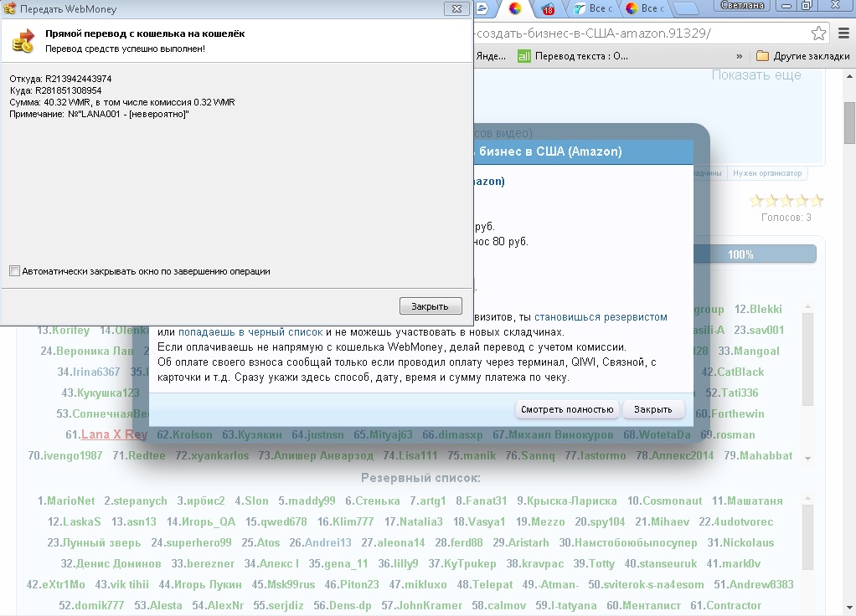Screen dimensions: 856x616
Task: Open the Светлана profile switcher
Action: [x=742, y=6]
